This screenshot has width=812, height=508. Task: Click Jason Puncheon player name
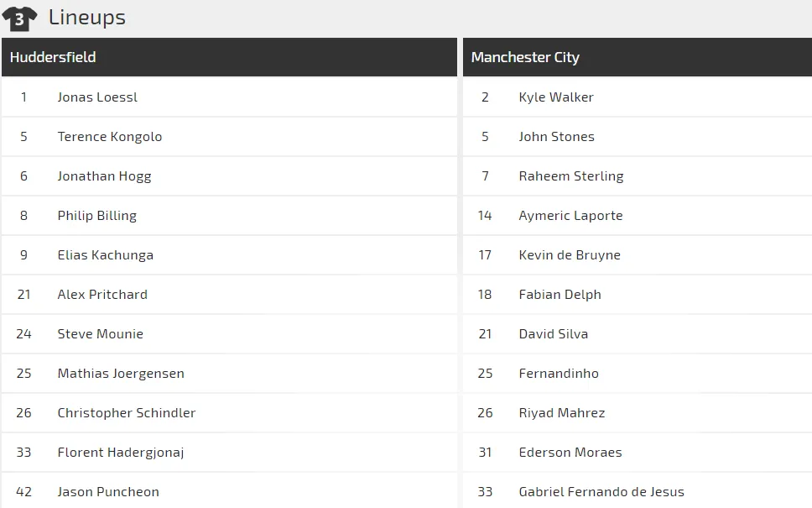[x=108, y=491]
